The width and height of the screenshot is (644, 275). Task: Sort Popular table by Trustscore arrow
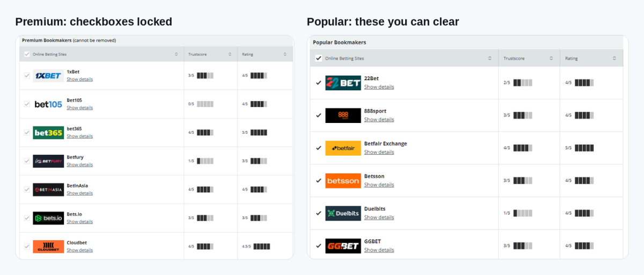(552, 58)
